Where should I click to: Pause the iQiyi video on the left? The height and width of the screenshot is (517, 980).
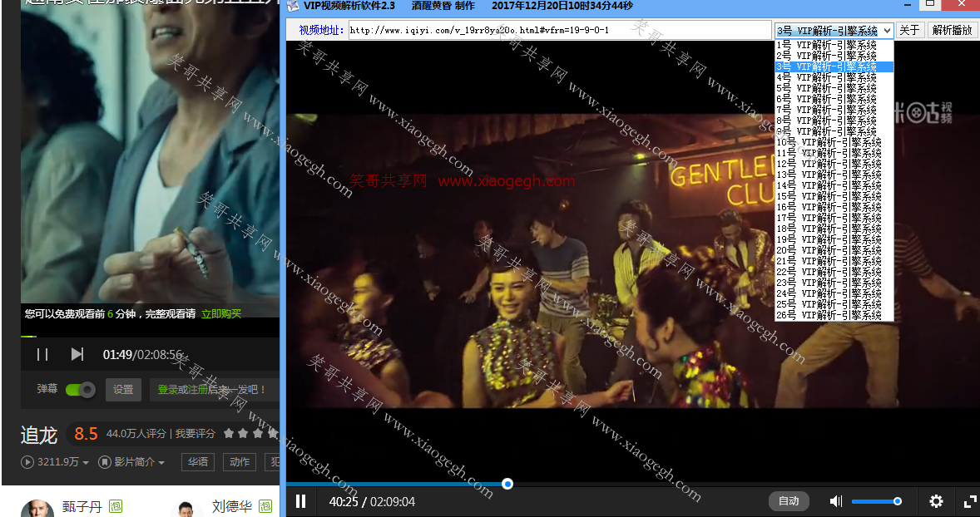42,355
